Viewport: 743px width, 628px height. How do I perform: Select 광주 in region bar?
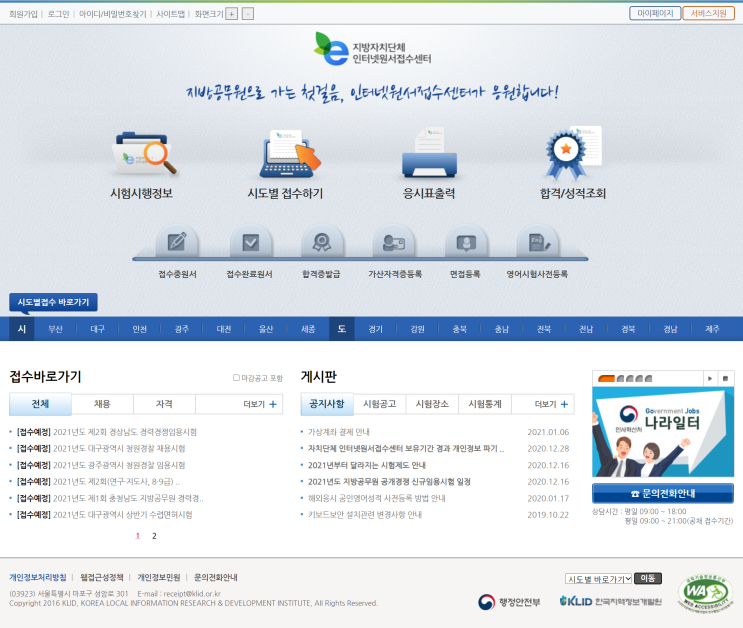click(181, 329)
